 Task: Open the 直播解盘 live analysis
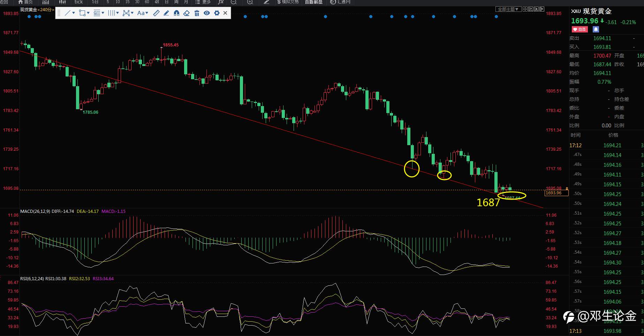coord(313,2)
